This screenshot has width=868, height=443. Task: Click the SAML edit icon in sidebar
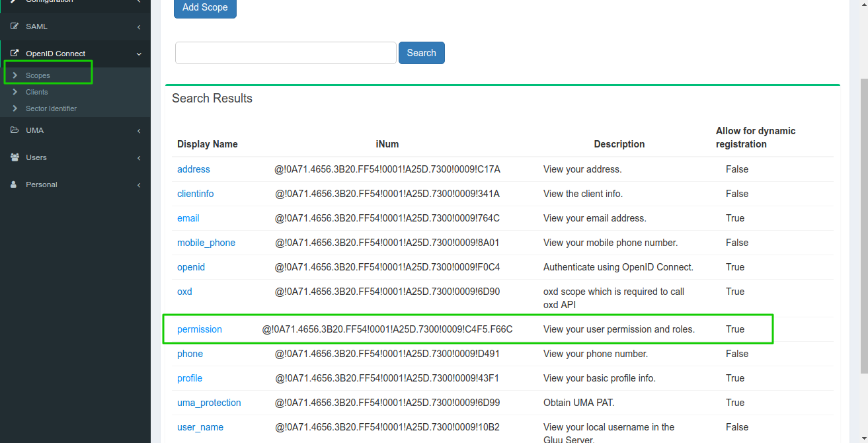(15, 27)
